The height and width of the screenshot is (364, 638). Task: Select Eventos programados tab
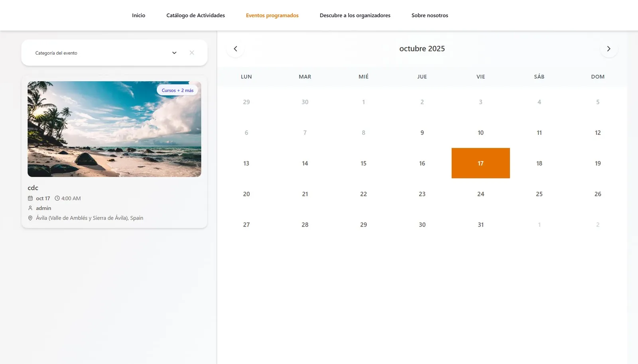coord(272,15)
